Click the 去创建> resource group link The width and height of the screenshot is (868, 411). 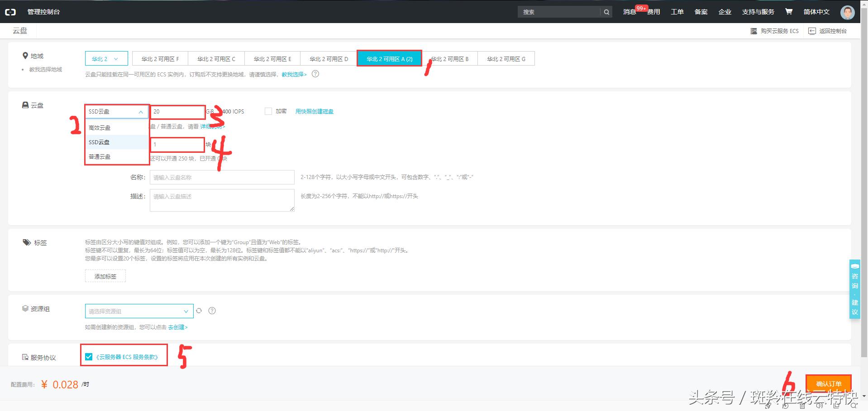178,327
